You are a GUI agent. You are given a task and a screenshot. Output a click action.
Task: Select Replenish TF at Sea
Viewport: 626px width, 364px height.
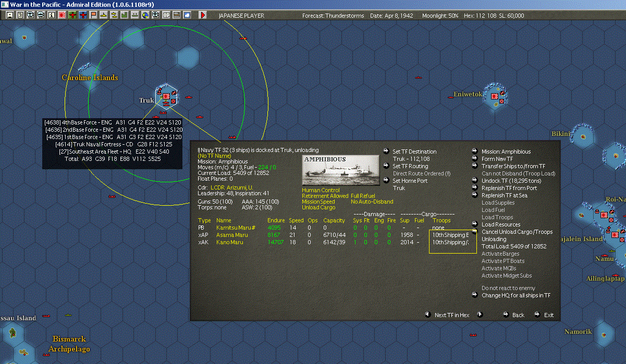[x=505, y=195]
